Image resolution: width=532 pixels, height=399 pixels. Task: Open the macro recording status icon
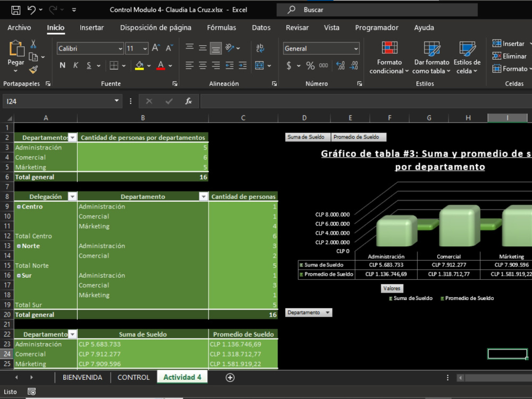pyautogui.click(x=31, y=392)
